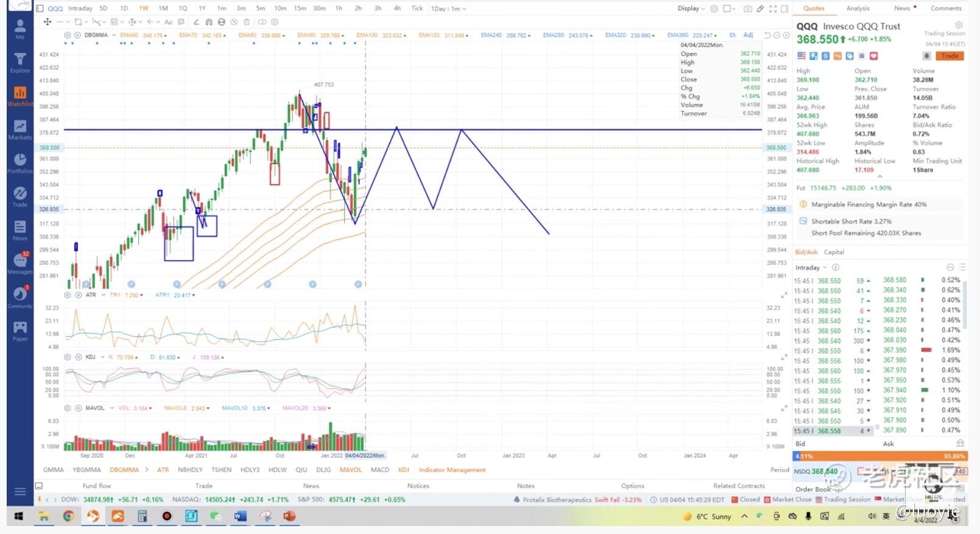Image resolution: width=980 pixels, height=534 pixels.
Task: Open the Fund flow bottom tab
Action: click(x=97, y=486)
